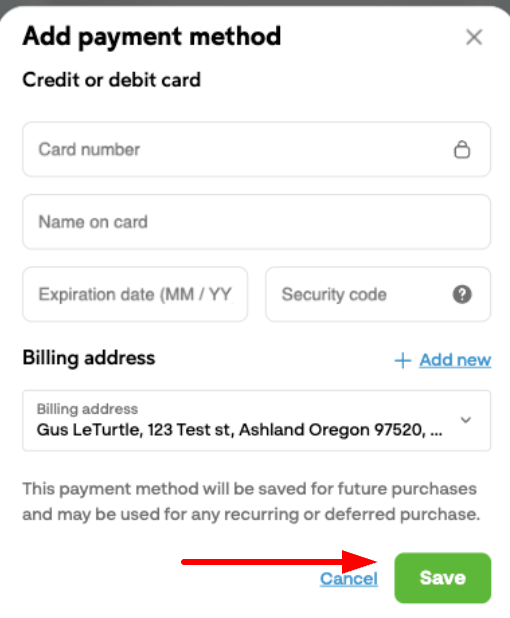Click the plus icon beside Add new

pyautogui.click(x=403, y=360)
